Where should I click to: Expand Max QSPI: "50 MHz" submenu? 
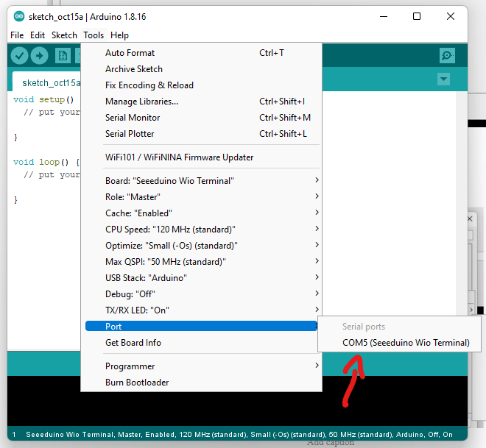pyautogui.click(x=201, y=262)
